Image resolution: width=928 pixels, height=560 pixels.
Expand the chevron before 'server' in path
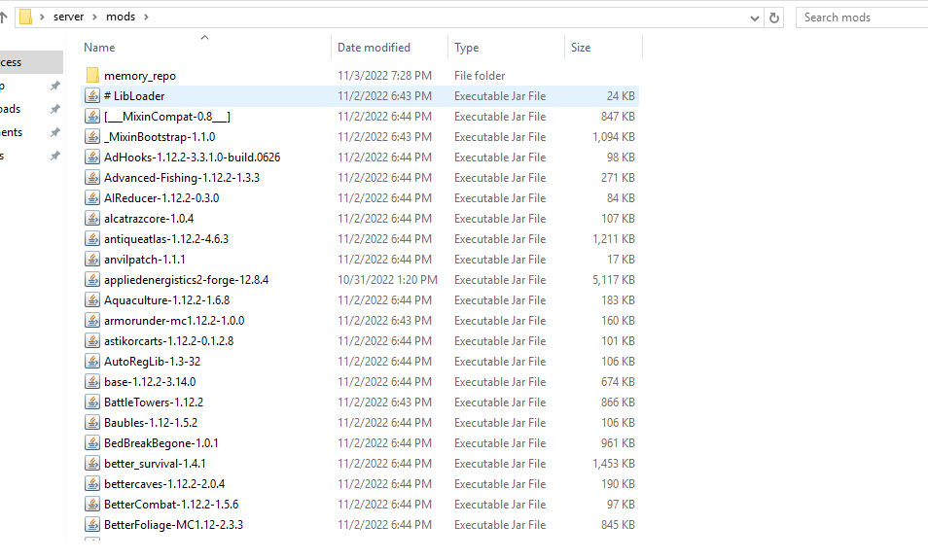pyautogui.click(x=42, y=17)
